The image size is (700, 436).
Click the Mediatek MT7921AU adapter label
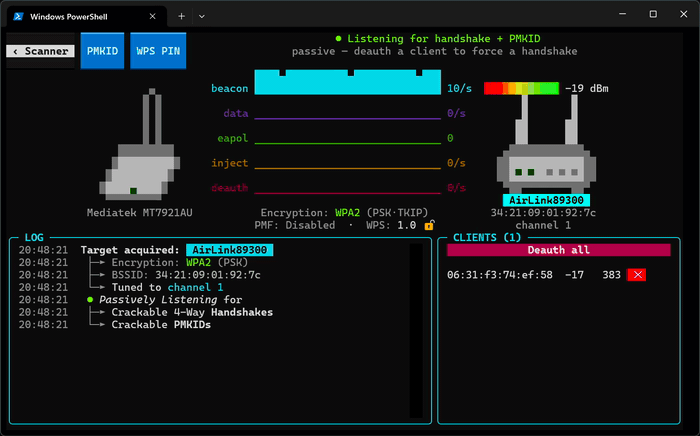140,213
